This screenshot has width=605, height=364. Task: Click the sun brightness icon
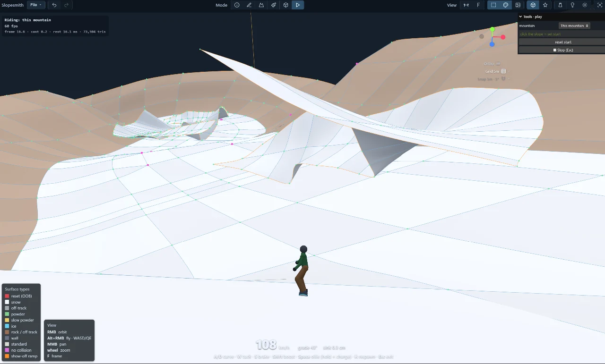585,5
